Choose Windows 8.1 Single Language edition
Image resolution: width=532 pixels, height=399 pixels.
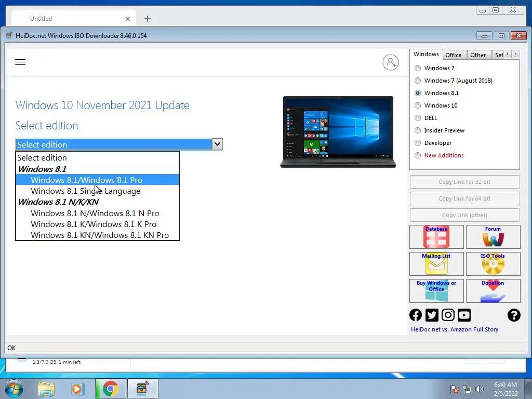pos(97,191)
